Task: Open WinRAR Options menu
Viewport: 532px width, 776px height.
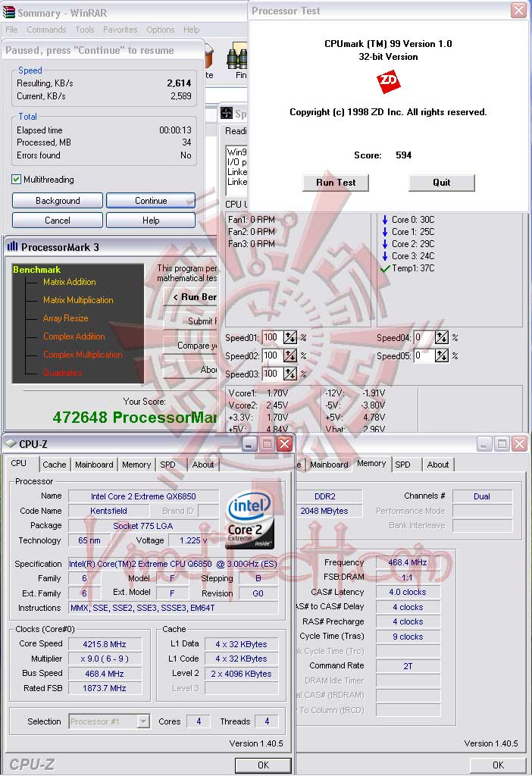Action: 161,30
